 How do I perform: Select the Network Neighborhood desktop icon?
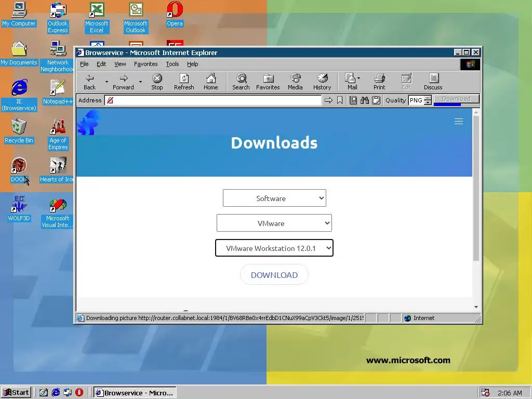(x=57, y=56)
